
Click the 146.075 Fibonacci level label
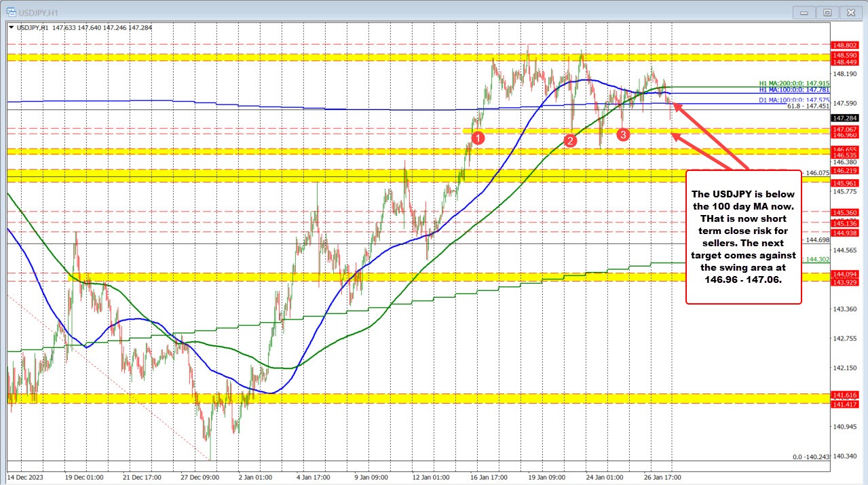tap(818, 173)
